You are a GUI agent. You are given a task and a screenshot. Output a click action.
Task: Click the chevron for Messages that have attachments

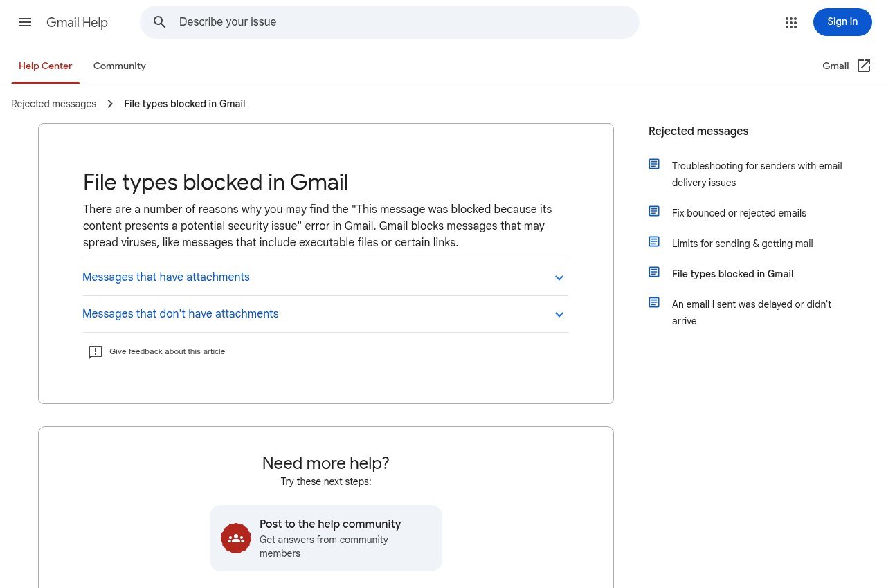[559, 278]
